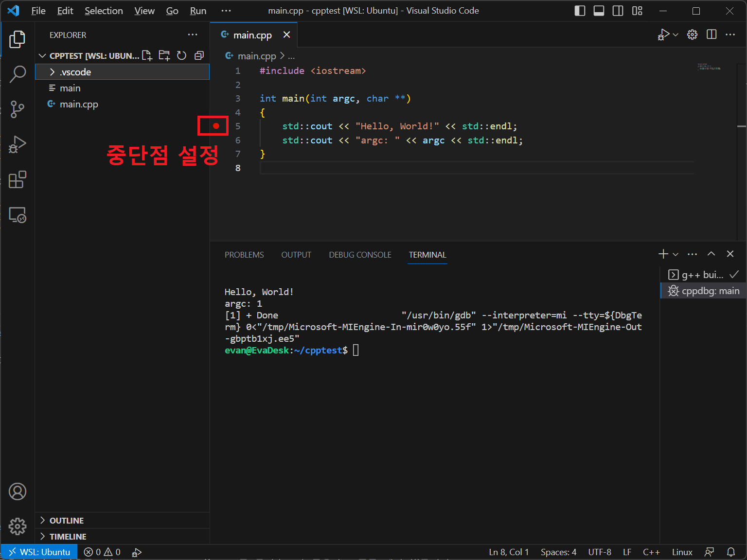Open the Source Control view

click(x=18, y=109)
